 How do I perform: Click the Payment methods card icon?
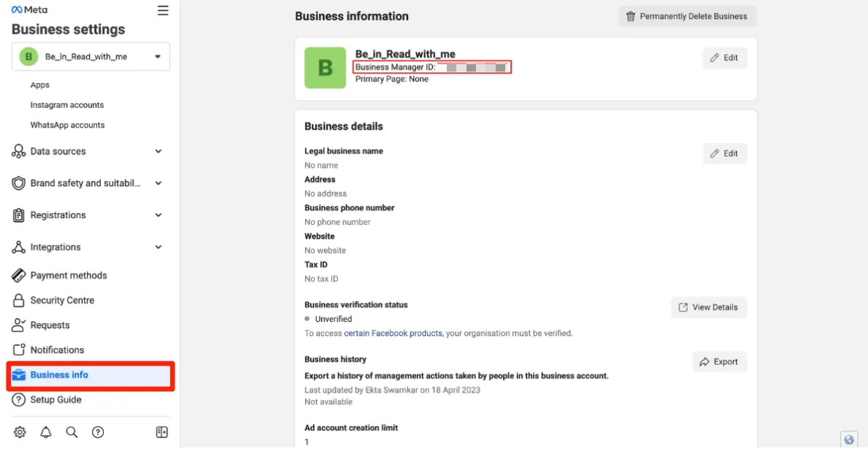19,275
